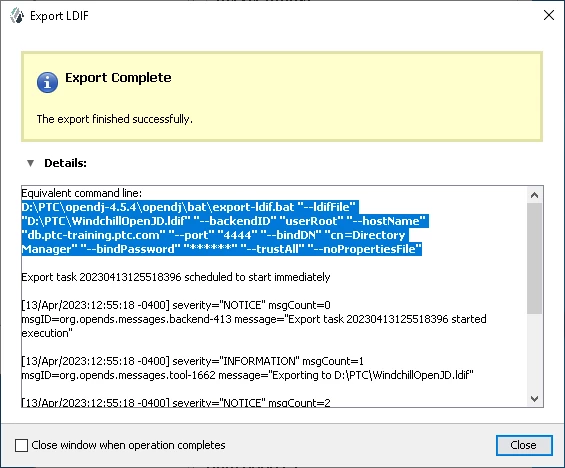Click the vertical scrollbar thumb in details
Image resolution: width=565 pixels, height=468 pixels.
pyautogui.click(x=534, y=258)
